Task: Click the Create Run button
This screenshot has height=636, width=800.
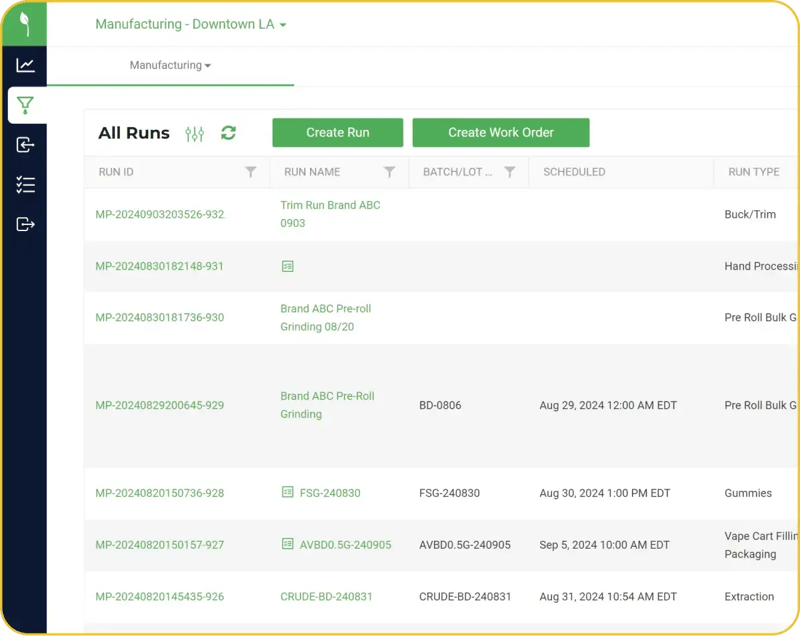Action: pyautogui.click(x=338, y=133)
